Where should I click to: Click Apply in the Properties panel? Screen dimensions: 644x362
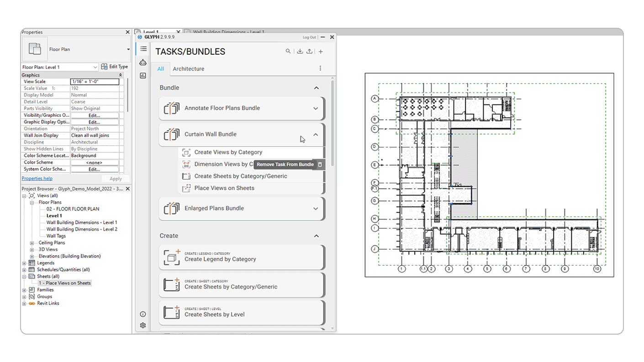[x=116, y=178]
